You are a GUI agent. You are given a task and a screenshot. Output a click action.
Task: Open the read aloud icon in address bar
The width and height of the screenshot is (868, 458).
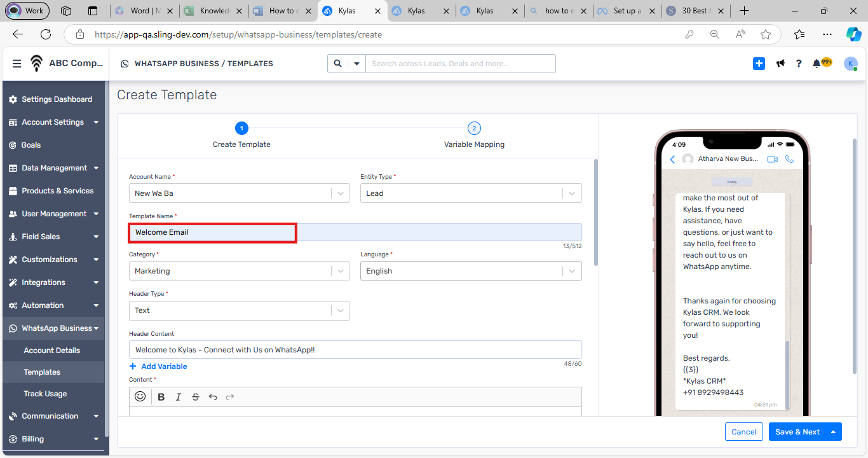click(x=740, y=34)
